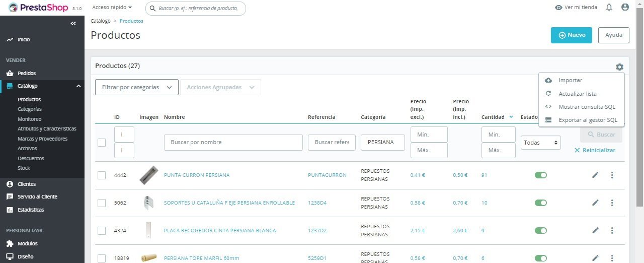
Task: Open the Estado filter Todas select
Action: click(x=541, y=143)
